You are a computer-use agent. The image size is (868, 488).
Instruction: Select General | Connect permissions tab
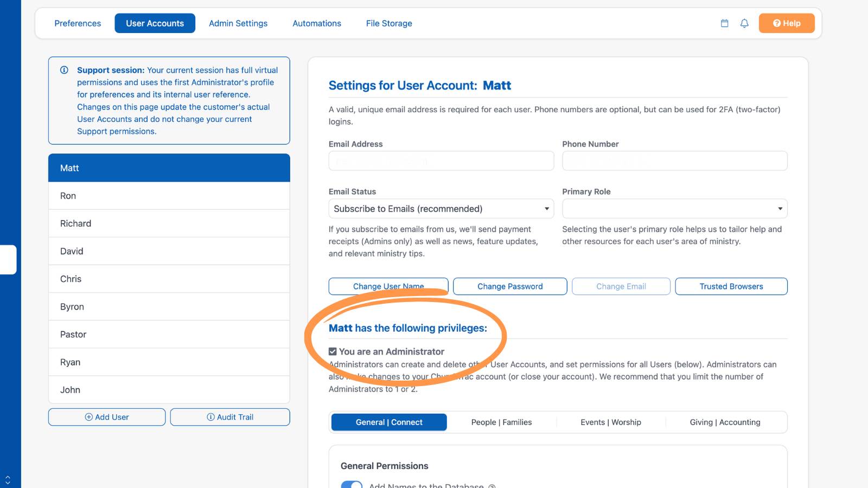(x=389, y=422)
